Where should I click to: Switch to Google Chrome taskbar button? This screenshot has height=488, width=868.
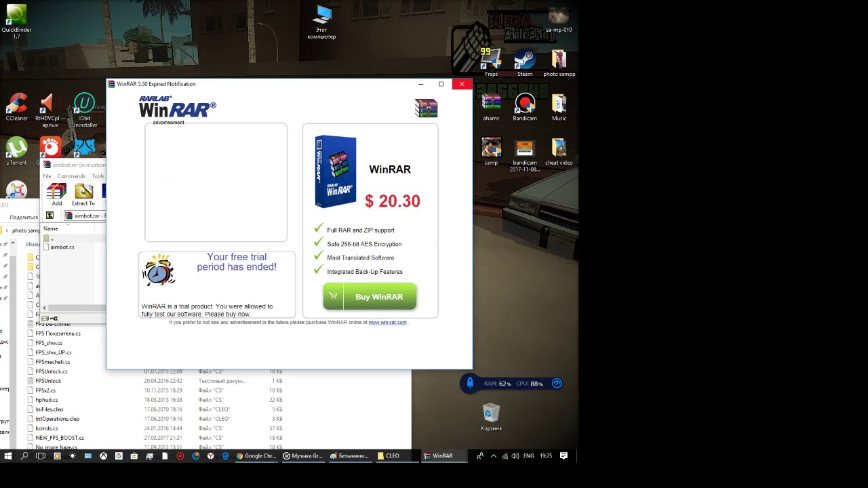[x=256, y=456]
